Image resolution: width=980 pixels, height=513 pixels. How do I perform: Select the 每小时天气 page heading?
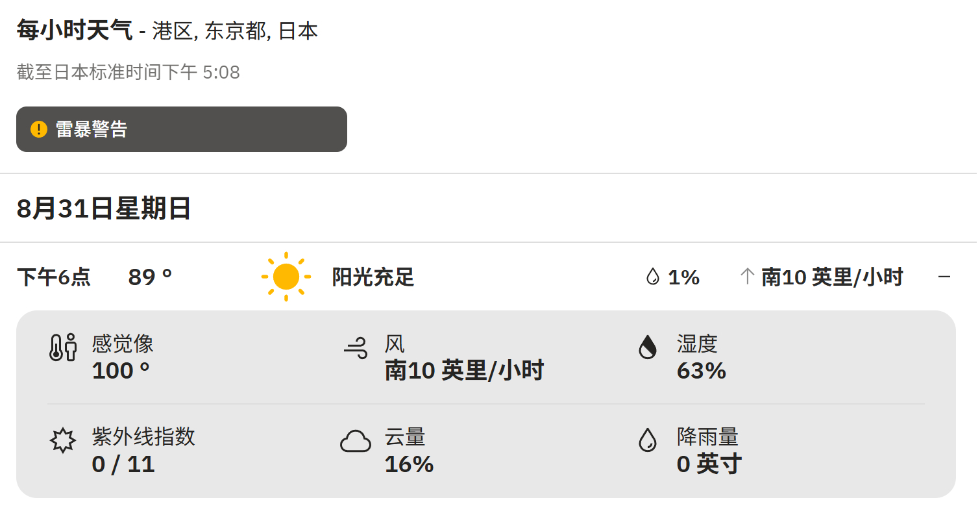point(75,31)
